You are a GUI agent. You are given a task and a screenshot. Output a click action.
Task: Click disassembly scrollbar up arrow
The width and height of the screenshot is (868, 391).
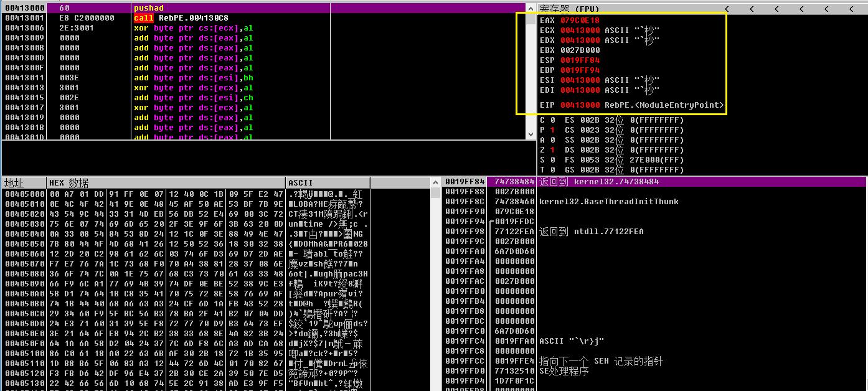tap(531, 8)
